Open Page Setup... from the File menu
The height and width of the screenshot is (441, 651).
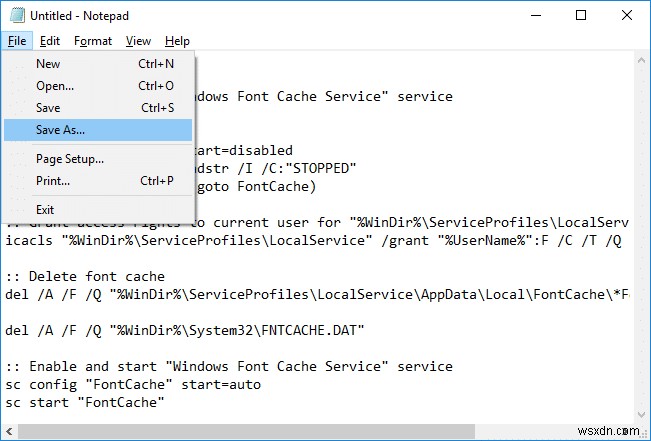pyautogui.click(x=70, y=159)
